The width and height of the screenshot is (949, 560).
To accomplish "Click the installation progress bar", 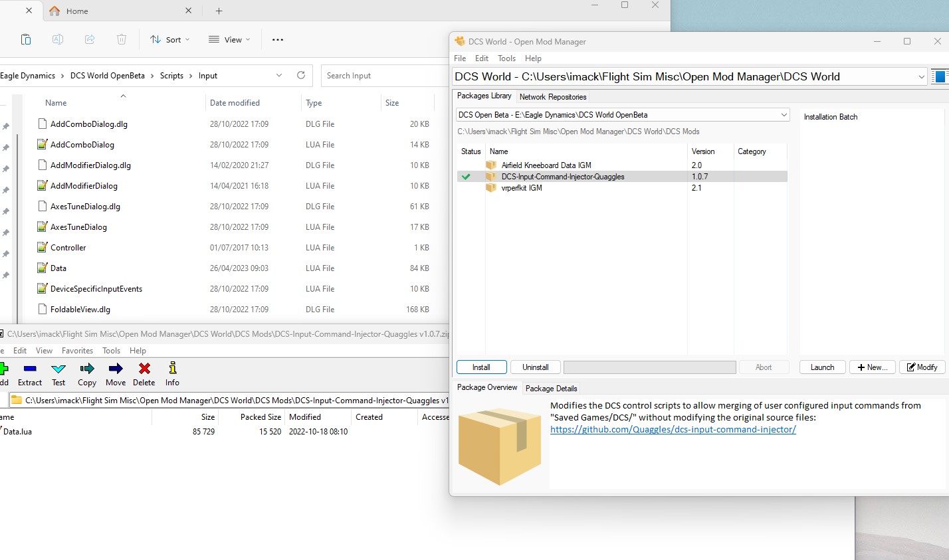I will [650, 367].
